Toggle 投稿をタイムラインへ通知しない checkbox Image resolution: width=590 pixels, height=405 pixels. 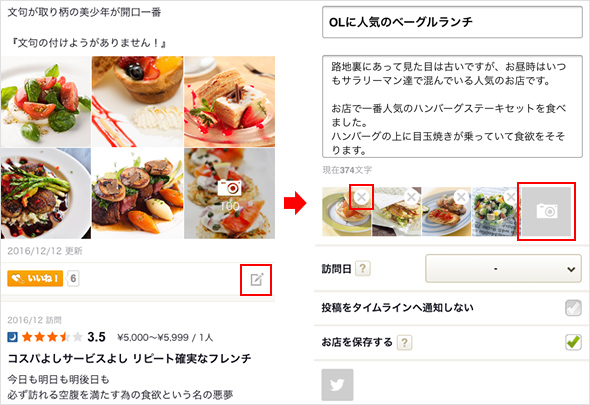573,308
